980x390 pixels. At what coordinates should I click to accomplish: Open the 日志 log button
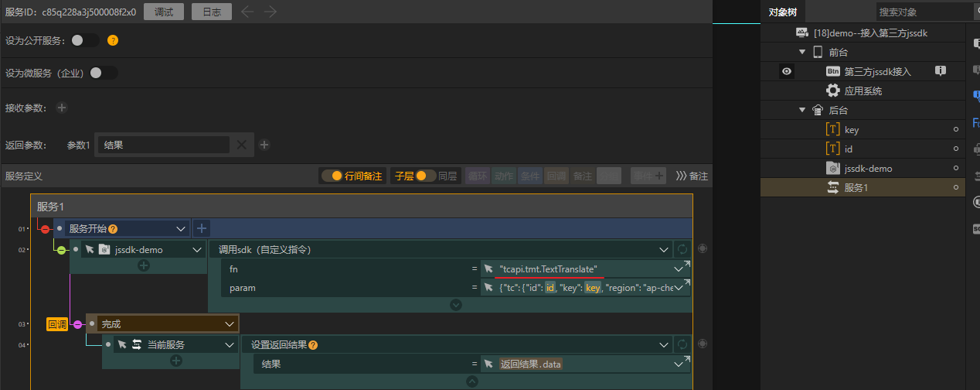tap(211, 12)
